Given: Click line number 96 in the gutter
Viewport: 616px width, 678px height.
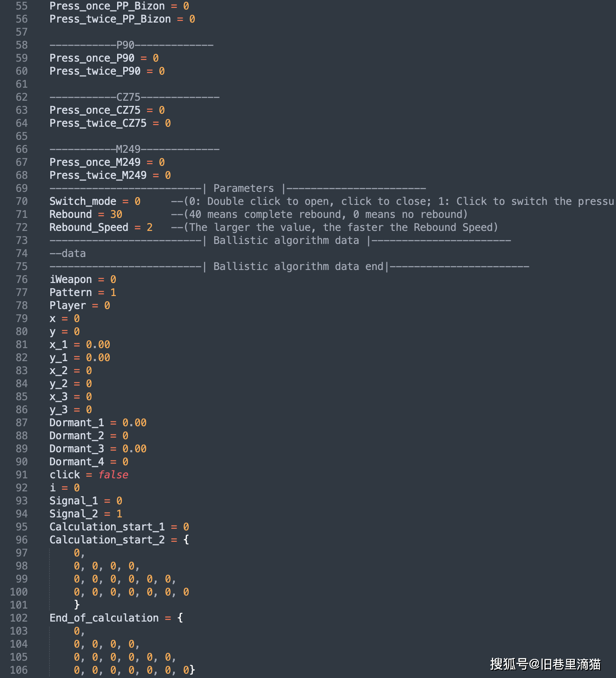Looking at the screenshot, I should click(x=22, y=540).
